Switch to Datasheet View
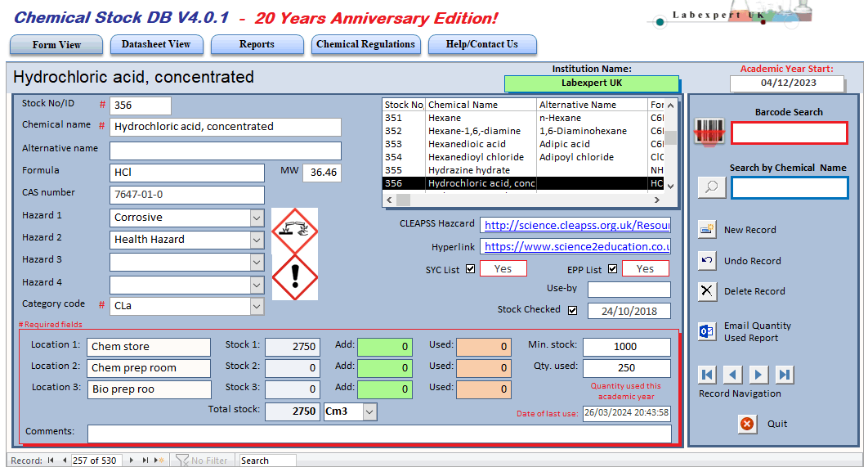The width and height of the screenshot is (868, 472). point(156,44)
